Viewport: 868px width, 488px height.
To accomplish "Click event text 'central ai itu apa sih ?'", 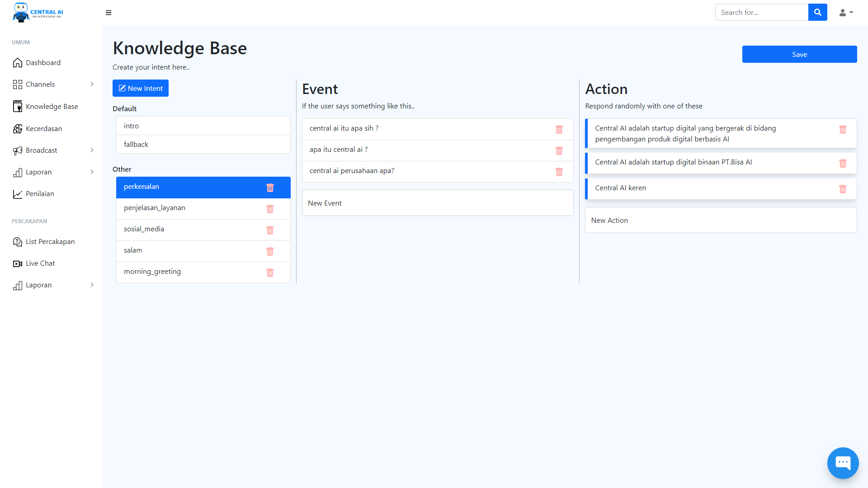I will point(344,128).
